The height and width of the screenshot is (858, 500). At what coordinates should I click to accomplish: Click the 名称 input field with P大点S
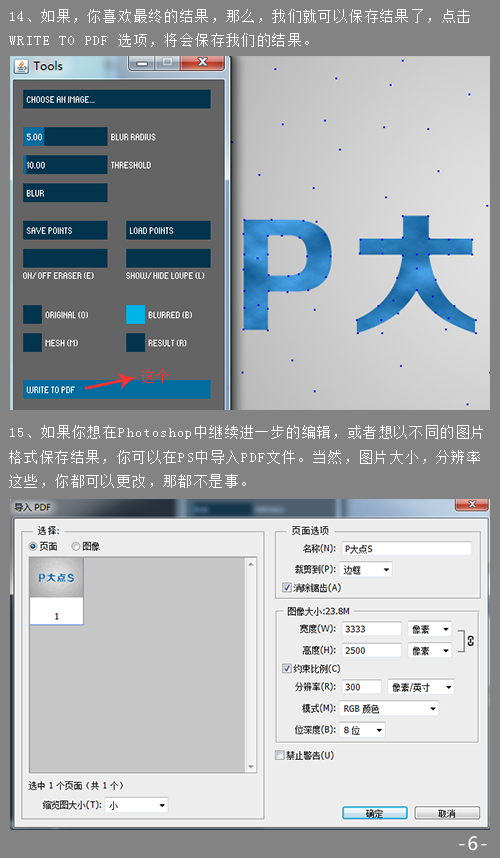click(406, 548)
